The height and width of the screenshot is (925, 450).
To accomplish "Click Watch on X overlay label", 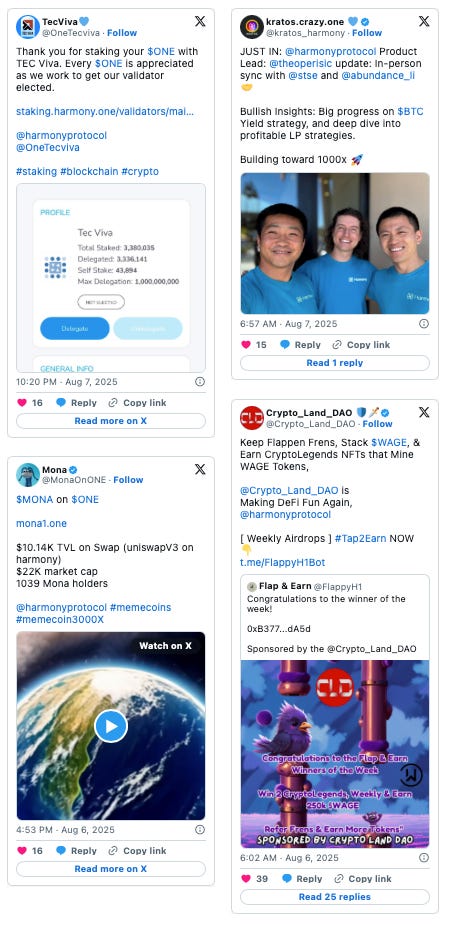I will [x=165, y=645].
